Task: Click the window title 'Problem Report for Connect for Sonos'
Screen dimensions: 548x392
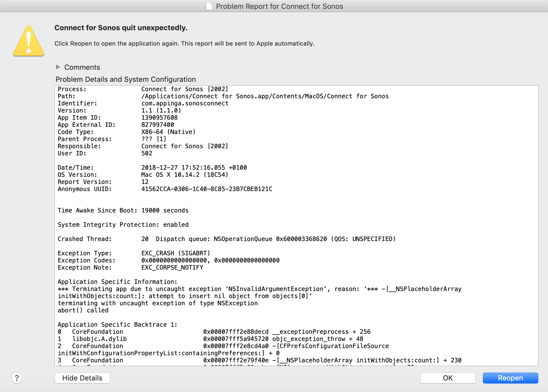Action: point(279,6)
